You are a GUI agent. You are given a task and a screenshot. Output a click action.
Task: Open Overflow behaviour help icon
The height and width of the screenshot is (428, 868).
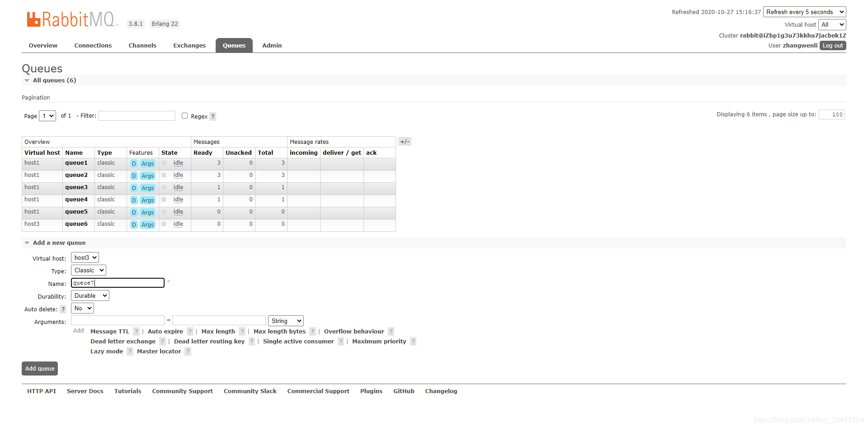(x=391, y=332)
